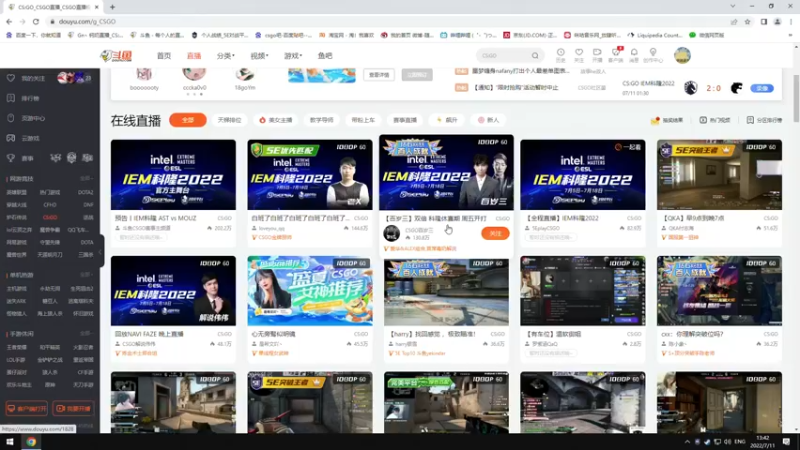Click the Douyu logo in header

116,56
